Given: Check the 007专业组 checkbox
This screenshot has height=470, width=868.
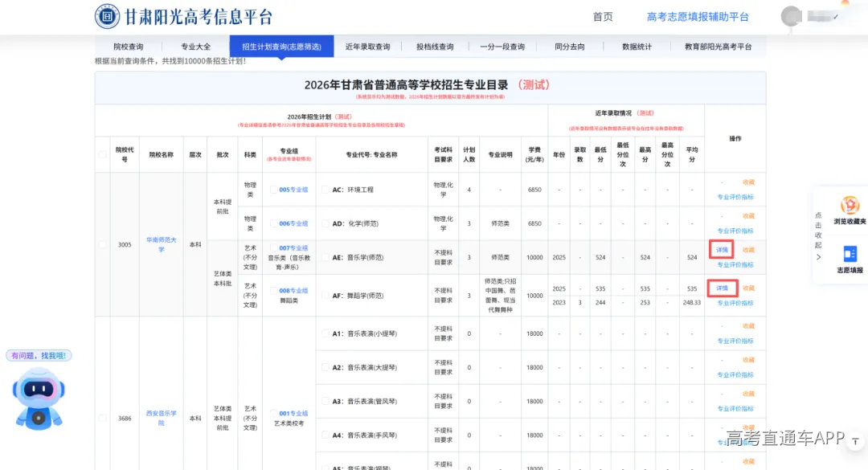Looking at the screenshot, I should pyautogui.click(x=273, y=248).
